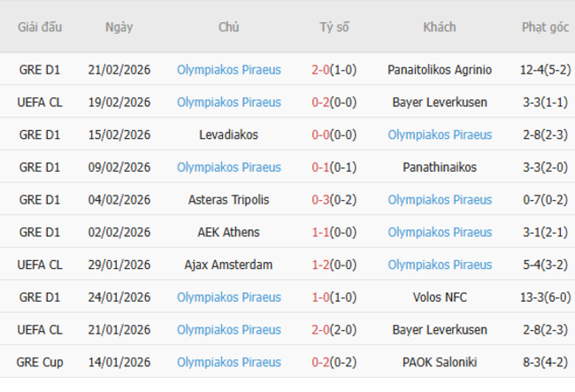Select Panathinaikos in the away column
The width and height of the screenshot is (575, 392).
click(440, 167)
